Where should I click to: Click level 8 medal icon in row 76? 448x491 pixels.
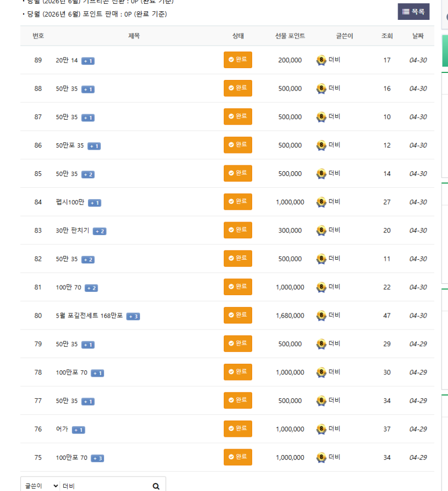pos(321,429)
